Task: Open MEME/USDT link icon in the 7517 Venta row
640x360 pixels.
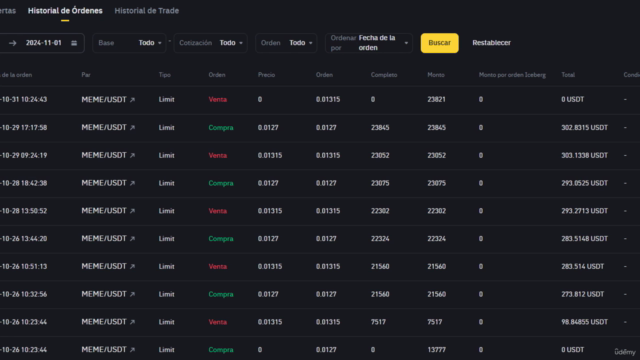Action: 132,322
